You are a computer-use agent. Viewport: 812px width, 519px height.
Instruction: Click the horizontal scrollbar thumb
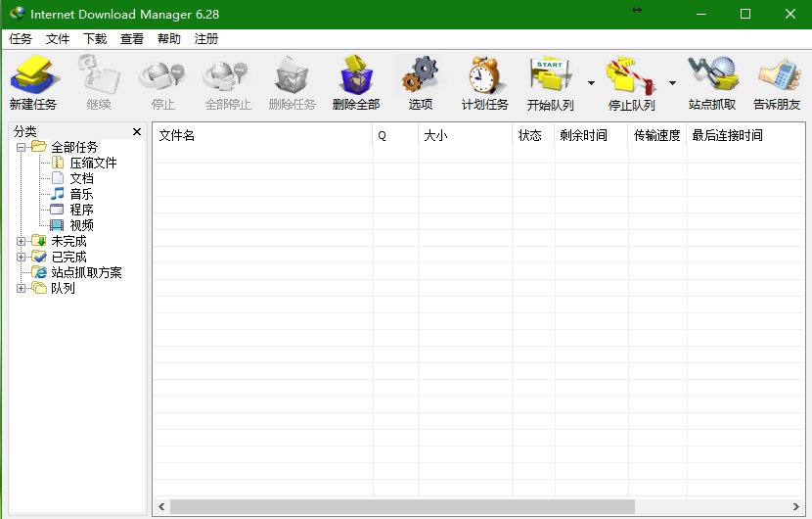click(x=402, y=506)
